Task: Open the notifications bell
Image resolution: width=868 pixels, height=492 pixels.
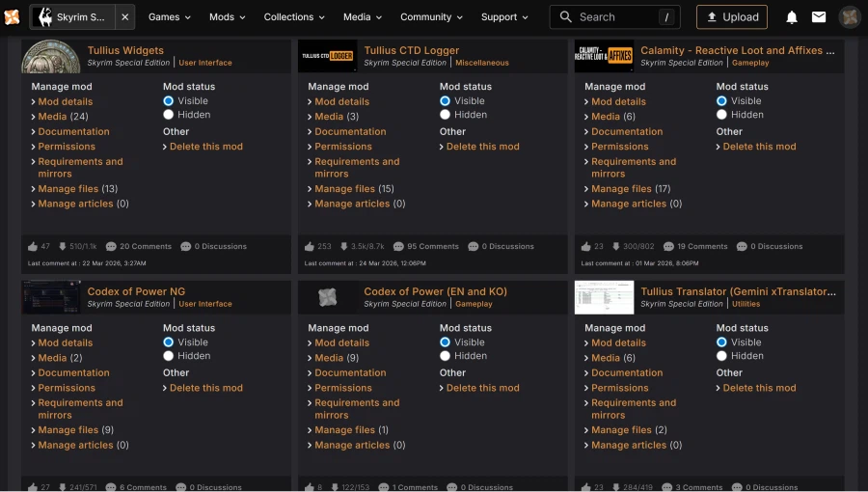Action: tap(792, 16)
